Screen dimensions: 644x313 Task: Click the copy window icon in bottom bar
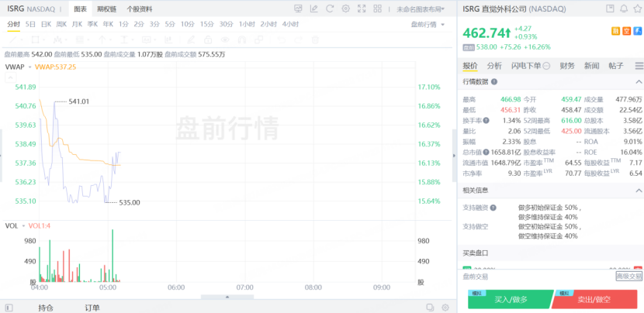[430, 308]
